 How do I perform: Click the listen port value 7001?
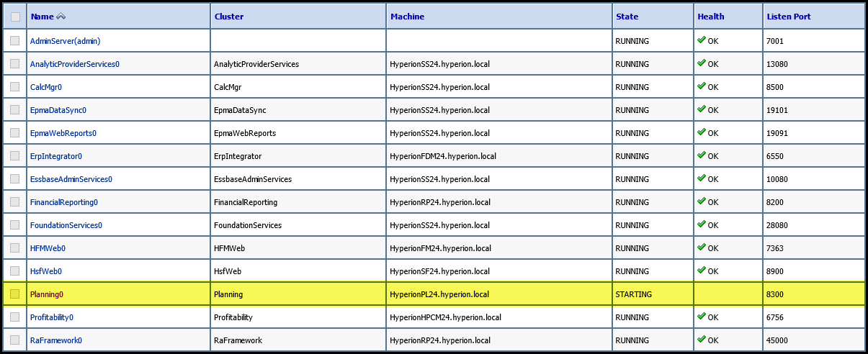coord(776,41)
